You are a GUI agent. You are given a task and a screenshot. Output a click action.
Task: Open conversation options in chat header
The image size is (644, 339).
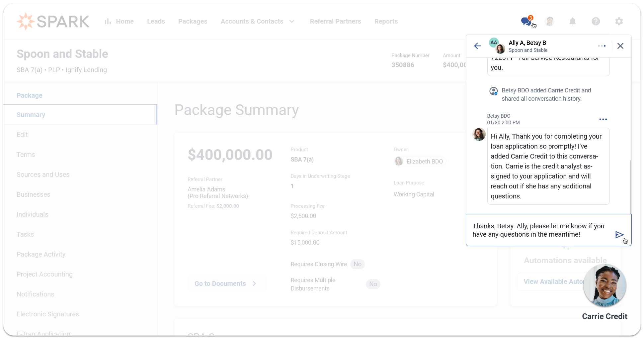pos(602,46)
